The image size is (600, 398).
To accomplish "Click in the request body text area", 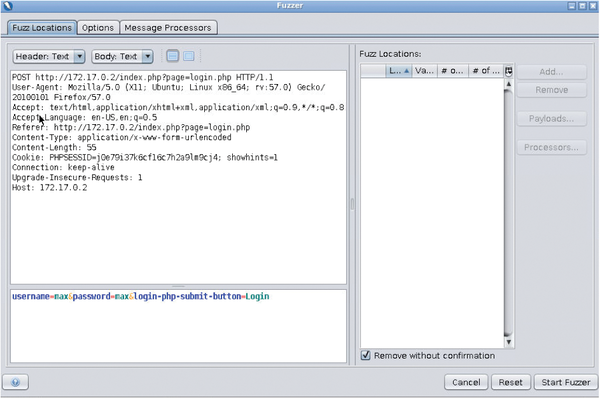I will (x=178, y=326).
